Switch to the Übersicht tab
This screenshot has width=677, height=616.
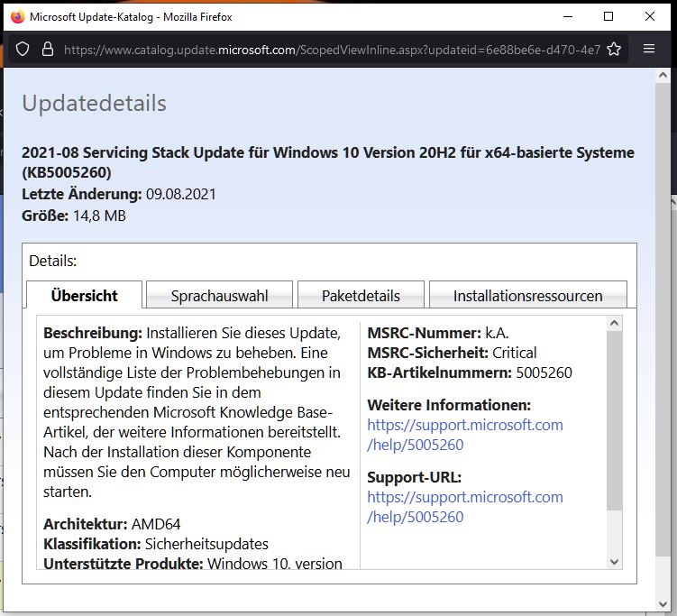84,296
